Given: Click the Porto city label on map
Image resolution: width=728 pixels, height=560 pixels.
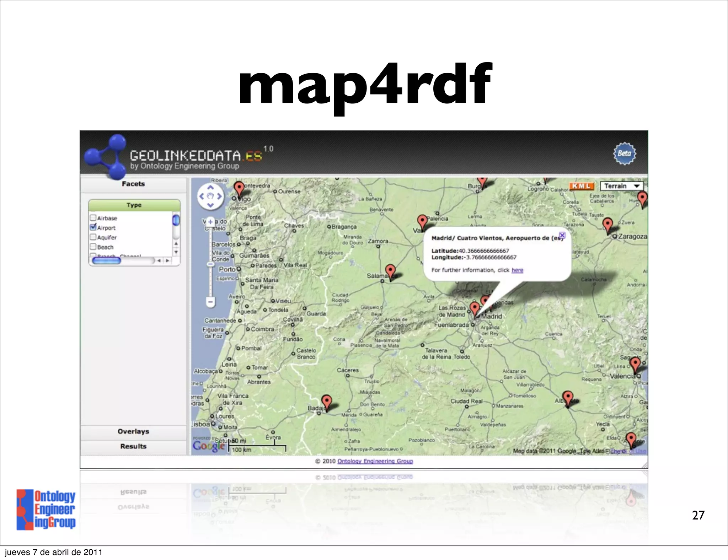Looking at the screenshot, I should (x=227, y=269).
